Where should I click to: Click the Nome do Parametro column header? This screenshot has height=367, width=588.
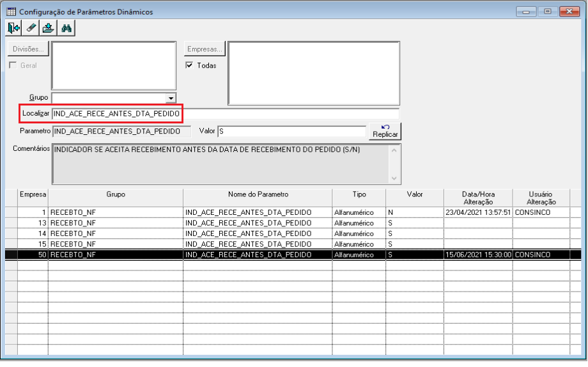tap(258, 198)
